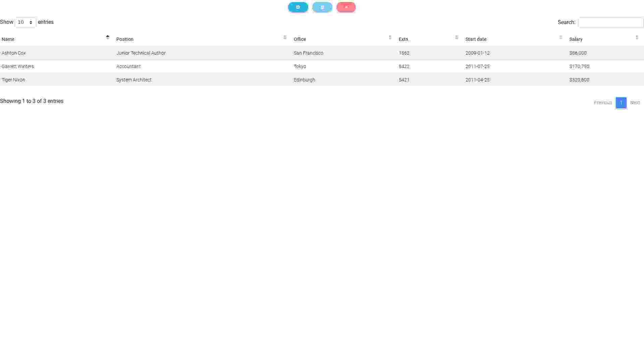Click the Extn. column sort icon
This screenshot has width=644, height=362.
click(x=457, y=37)
